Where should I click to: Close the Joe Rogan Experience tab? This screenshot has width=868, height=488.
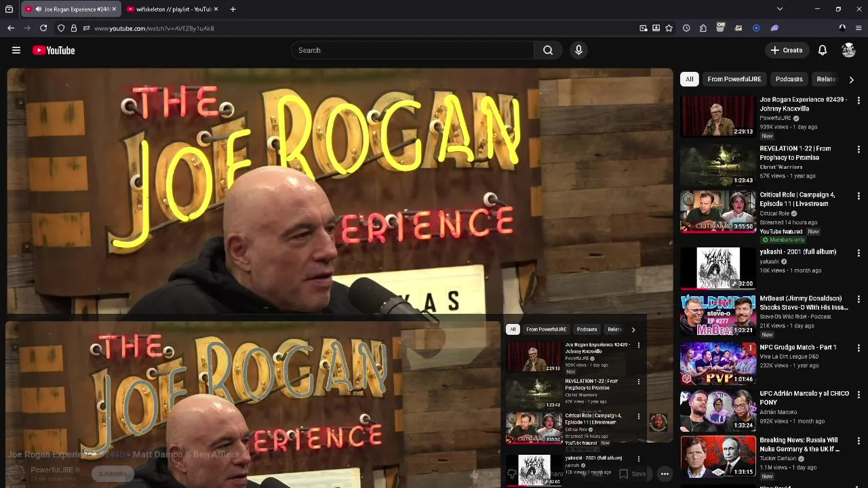click(x=114, y=9)
